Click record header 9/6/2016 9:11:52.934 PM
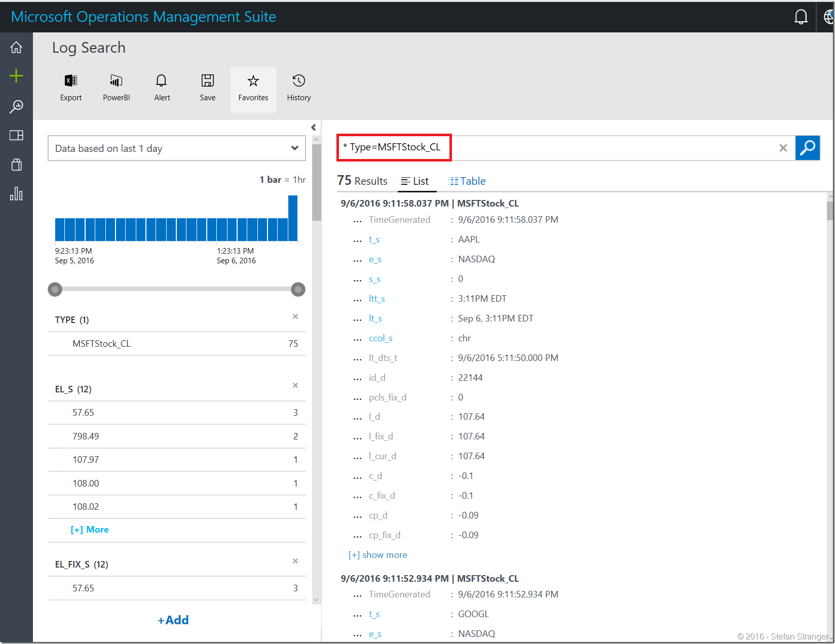This screenshot has width=835, height=644. pos(430,578)
